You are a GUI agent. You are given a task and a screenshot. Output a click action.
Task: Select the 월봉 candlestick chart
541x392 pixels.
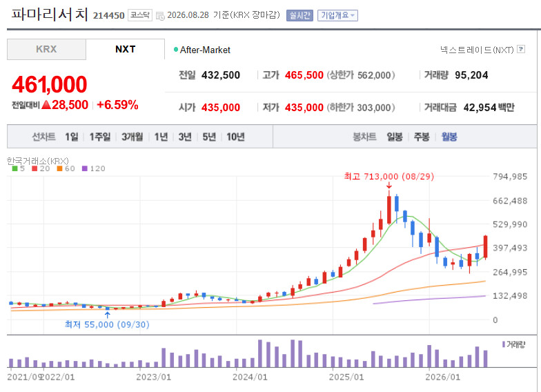coord(449,137)
